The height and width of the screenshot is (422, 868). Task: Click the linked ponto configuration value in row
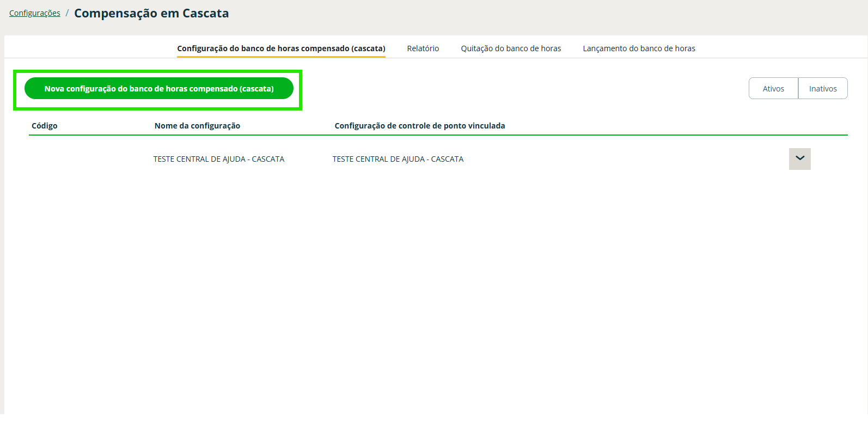point(398,159)
